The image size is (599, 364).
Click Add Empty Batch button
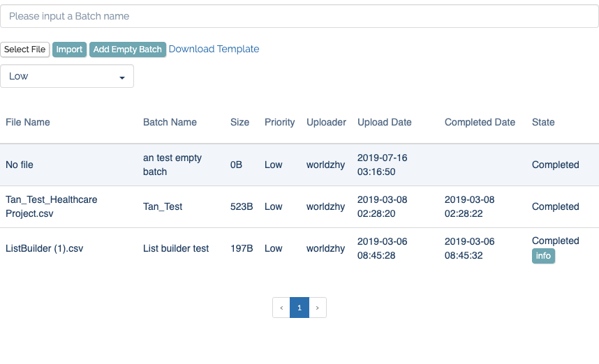pyautogui.click(x=128, y=50)
